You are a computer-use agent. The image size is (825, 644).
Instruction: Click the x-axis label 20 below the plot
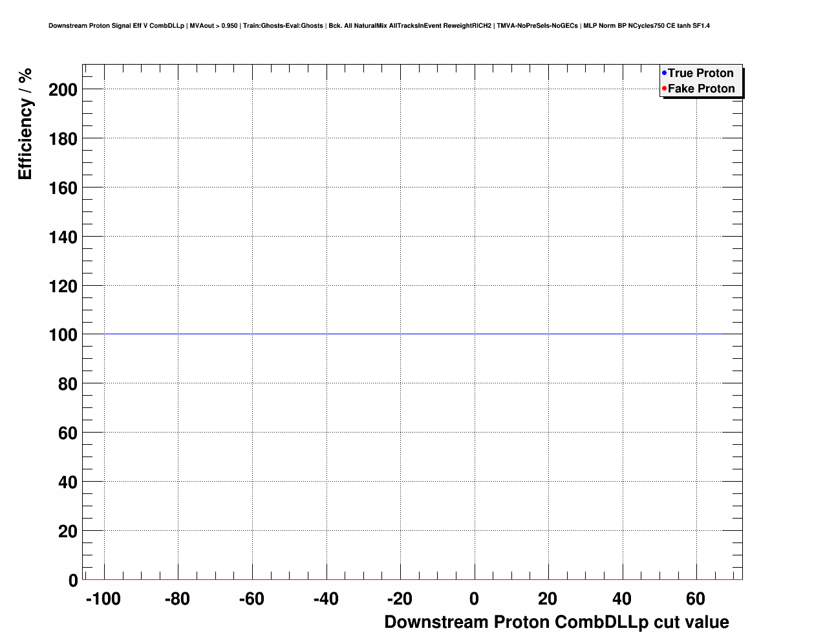click(x=548, y=599)
